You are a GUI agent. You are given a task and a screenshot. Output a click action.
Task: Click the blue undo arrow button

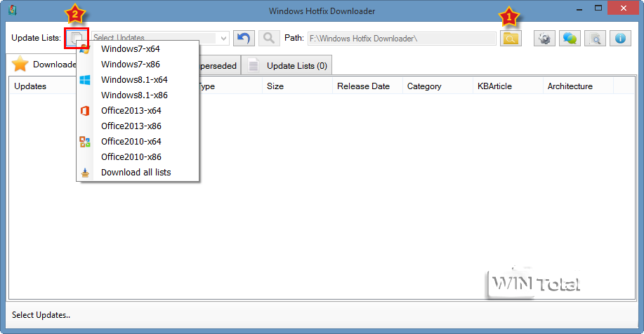pyautogui.click(x=244, y=39)
